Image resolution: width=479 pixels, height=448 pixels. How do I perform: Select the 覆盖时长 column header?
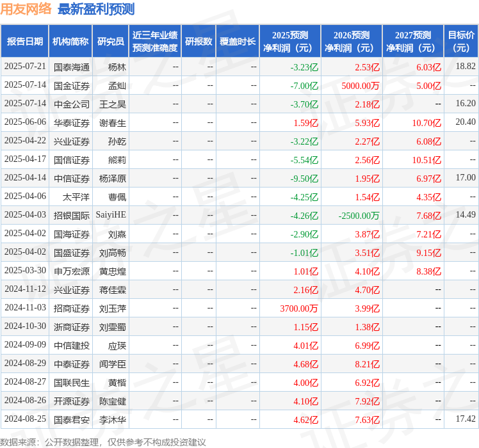click(238, 42)
